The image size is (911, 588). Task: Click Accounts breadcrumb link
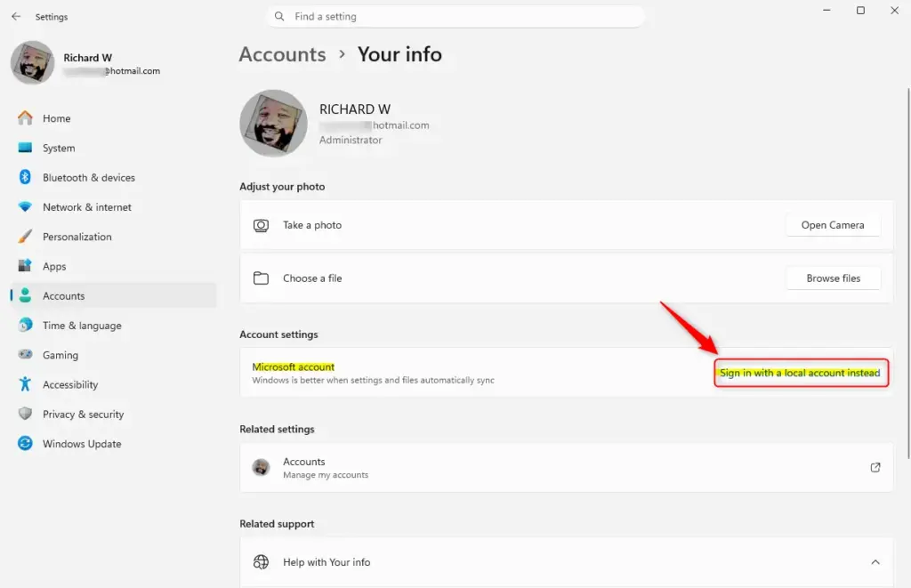(282, 54)
